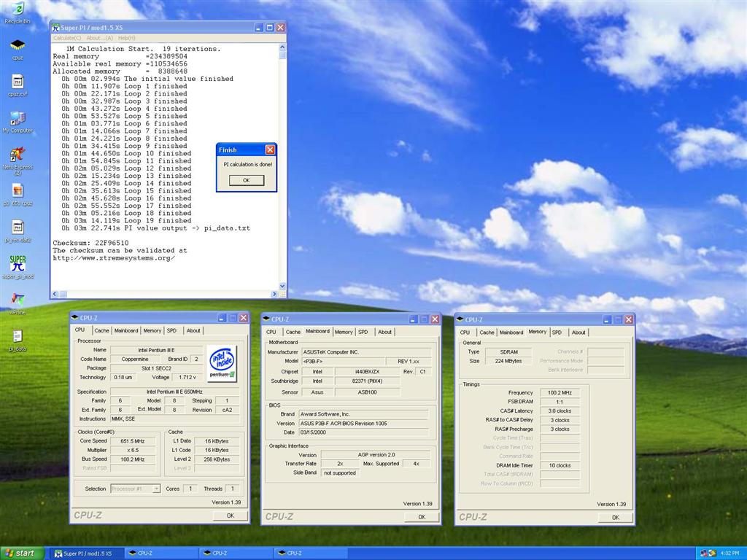Click the xtremesystems.org URL text

[x=113, y=258]
